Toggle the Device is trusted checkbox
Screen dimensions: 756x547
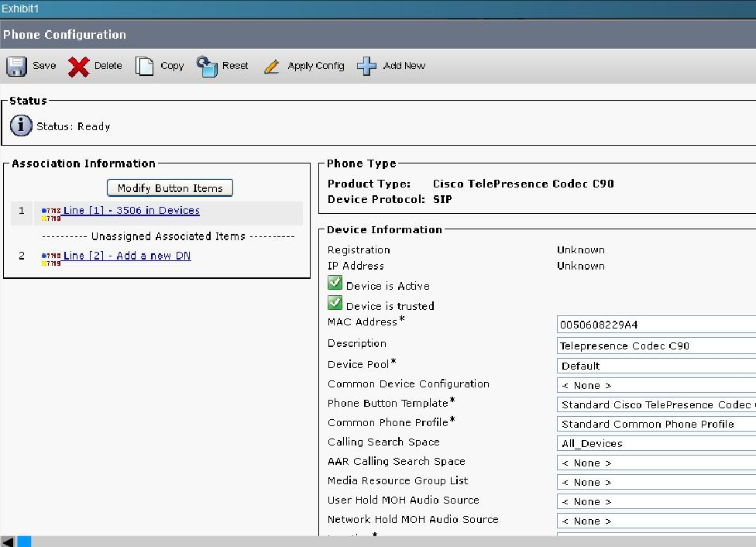[x=335, y=303]
